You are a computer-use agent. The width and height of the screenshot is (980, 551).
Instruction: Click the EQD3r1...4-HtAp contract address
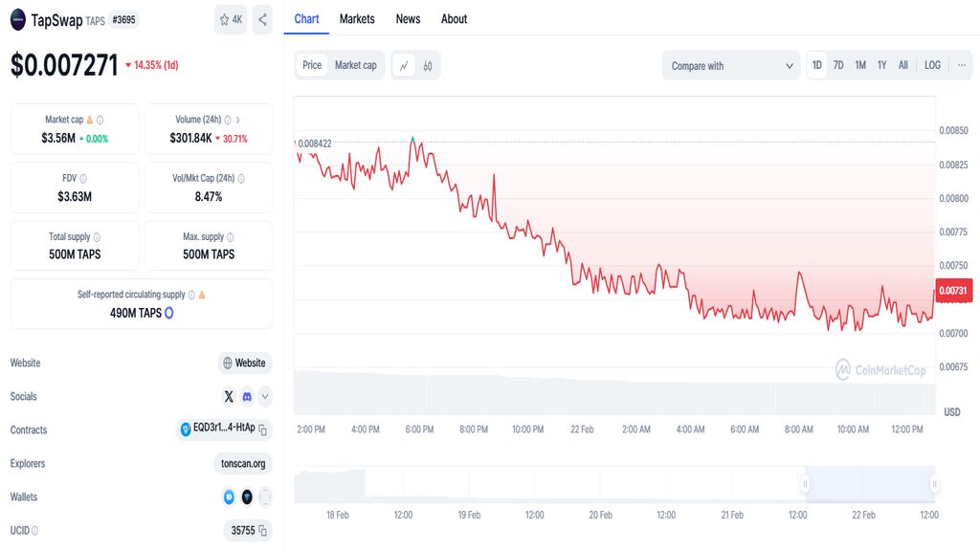(224, 428)
